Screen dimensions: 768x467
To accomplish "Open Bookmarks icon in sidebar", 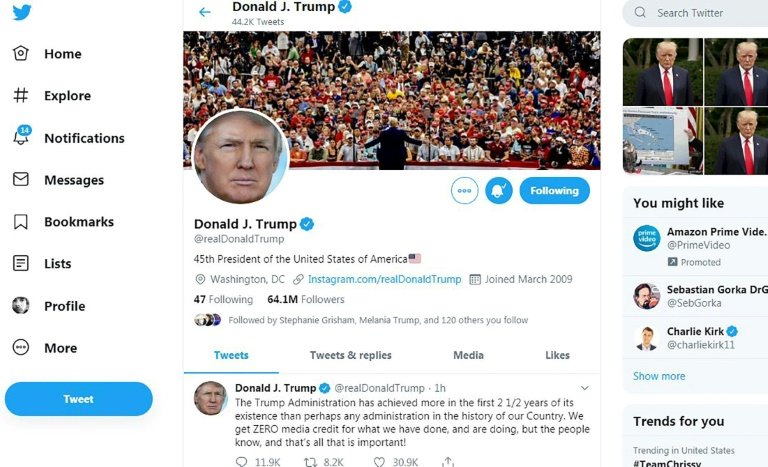I will (x=21, y=221).
